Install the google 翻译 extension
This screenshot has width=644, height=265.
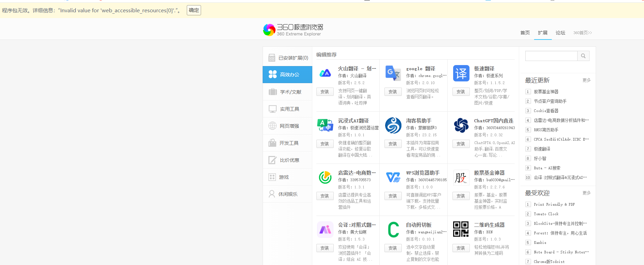coord(393,92)
